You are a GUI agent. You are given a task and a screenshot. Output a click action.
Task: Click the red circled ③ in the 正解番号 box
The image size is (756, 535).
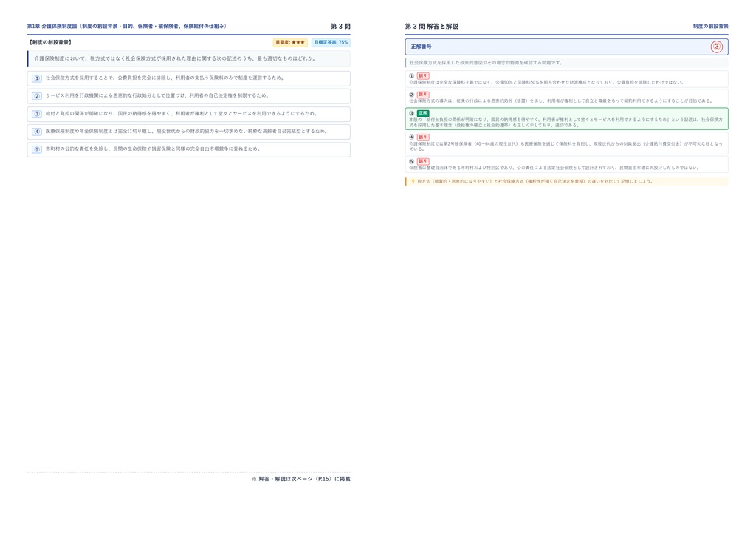pos(716,47)
